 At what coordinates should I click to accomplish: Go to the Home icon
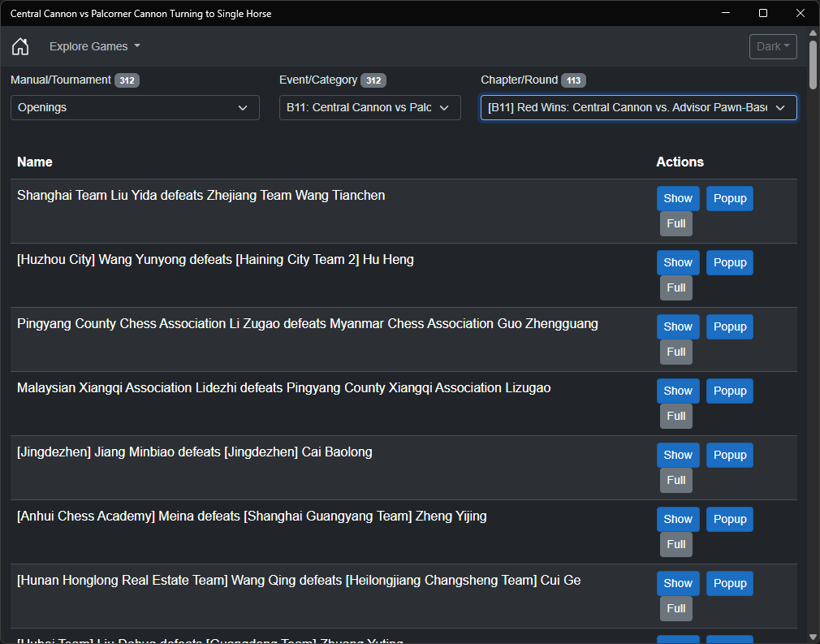pos(20,46)
